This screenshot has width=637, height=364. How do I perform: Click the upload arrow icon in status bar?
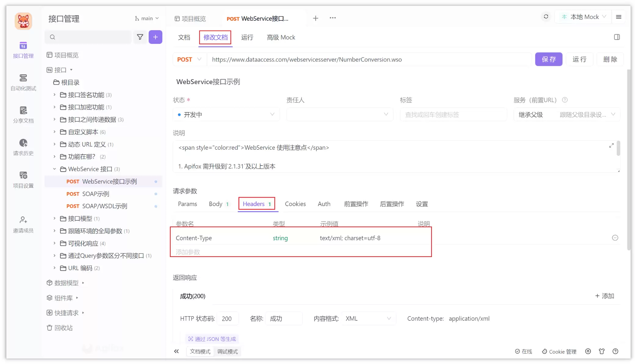coord(588,352)
